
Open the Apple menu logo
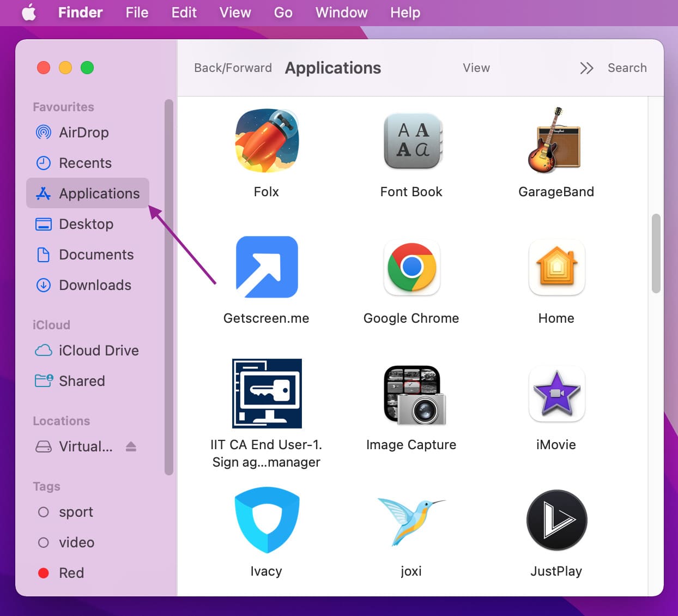tap(29, 12)
